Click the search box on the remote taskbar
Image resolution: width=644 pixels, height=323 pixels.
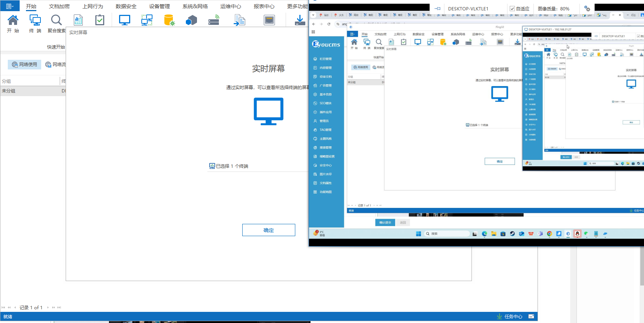(x=447, y=234)
